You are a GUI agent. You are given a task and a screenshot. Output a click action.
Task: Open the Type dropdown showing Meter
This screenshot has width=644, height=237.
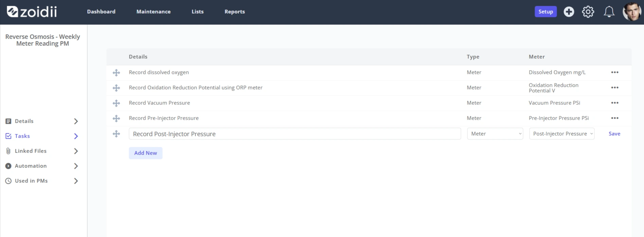(495, 134)
